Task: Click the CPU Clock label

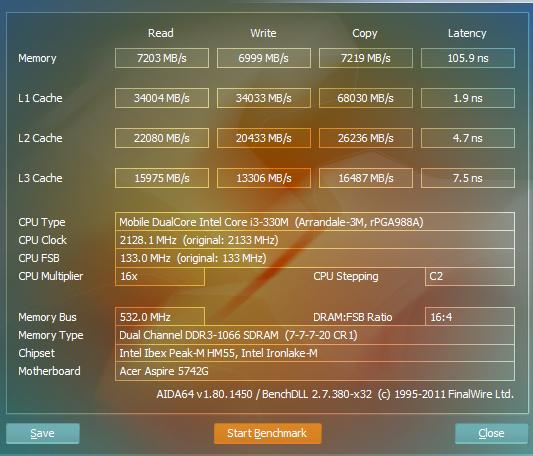Action: click(42, 240)
